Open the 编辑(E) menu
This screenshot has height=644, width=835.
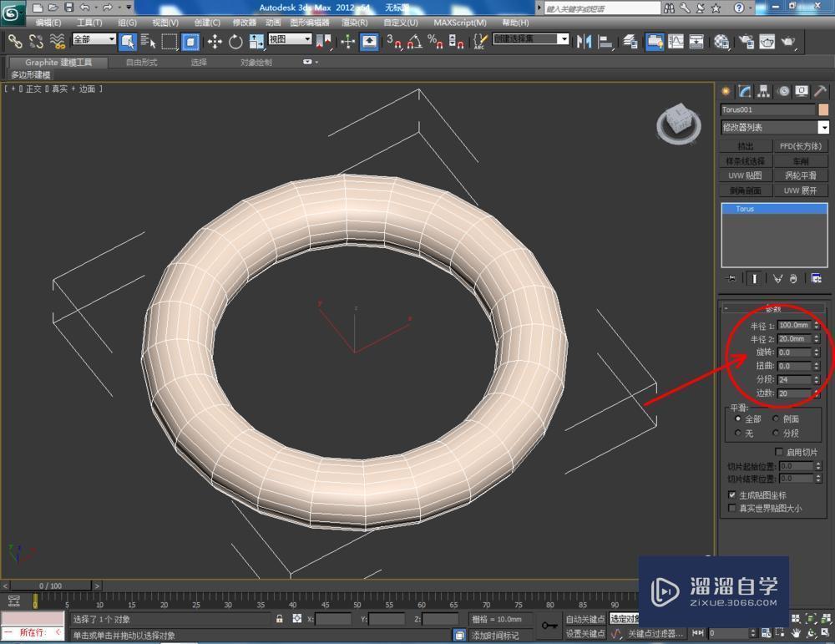tap(43, 23)
